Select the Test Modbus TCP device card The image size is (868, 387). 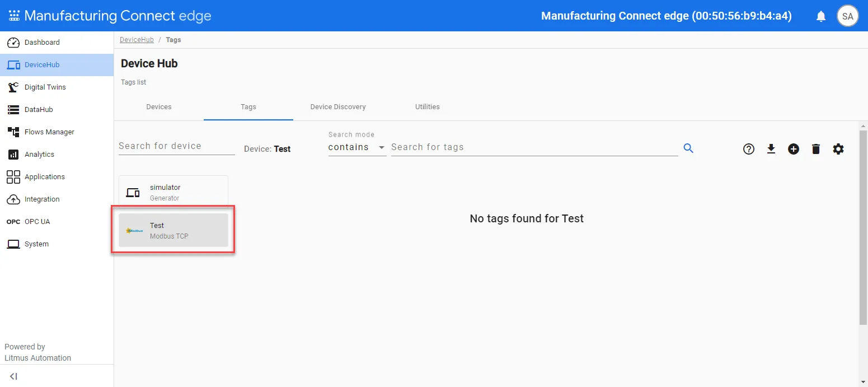click(173, 230)
